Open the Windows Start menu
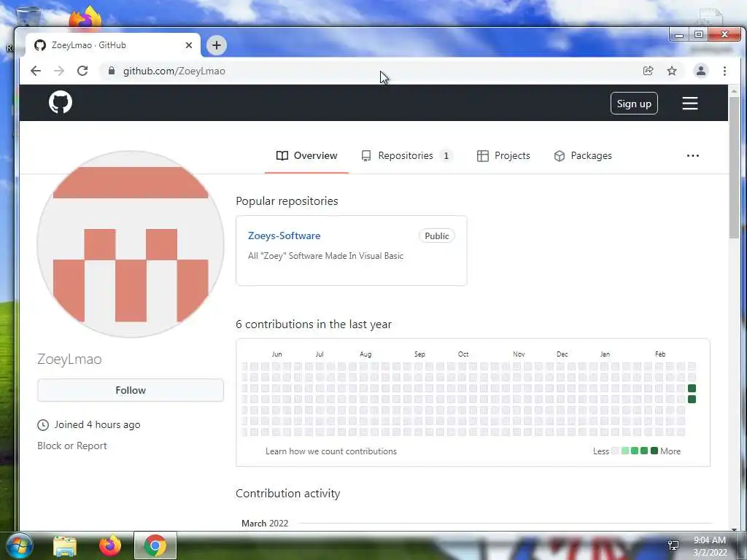 coord(19,545)
